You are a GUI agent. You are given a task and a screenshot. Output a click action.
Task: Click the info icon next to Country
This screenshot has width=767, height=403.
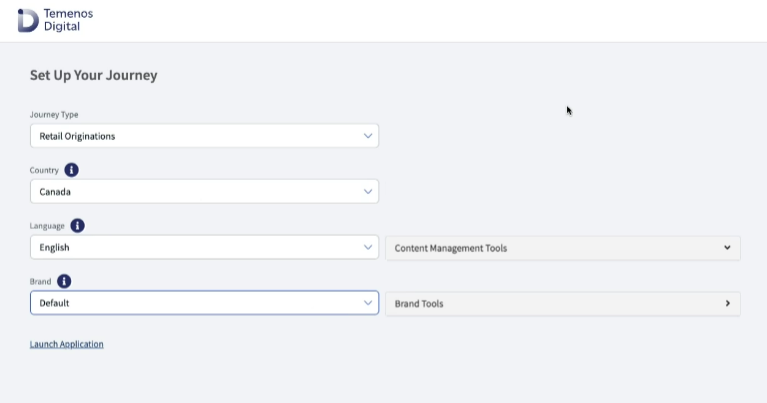tap(71, 170)
